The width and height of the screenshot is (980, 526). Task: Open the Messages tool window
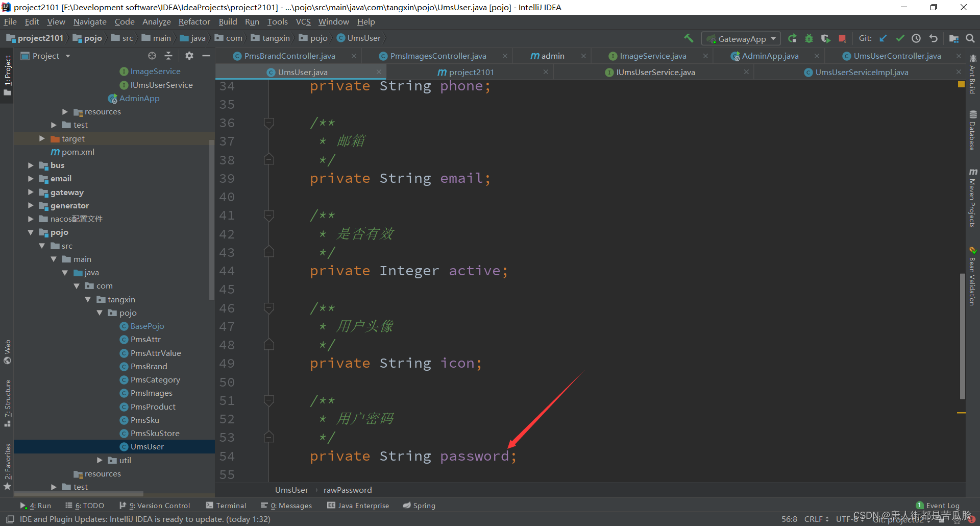286,506
